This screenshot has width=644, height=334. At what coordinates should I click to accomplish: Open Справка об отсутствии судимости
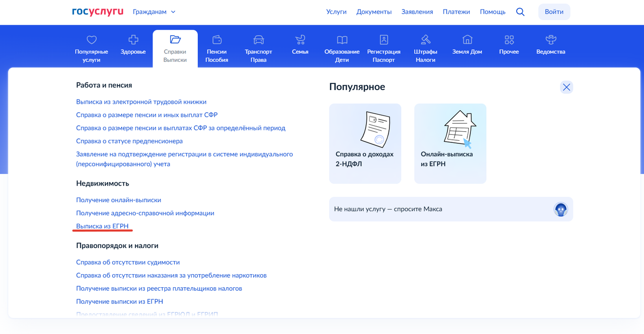(x=128, y=262)
